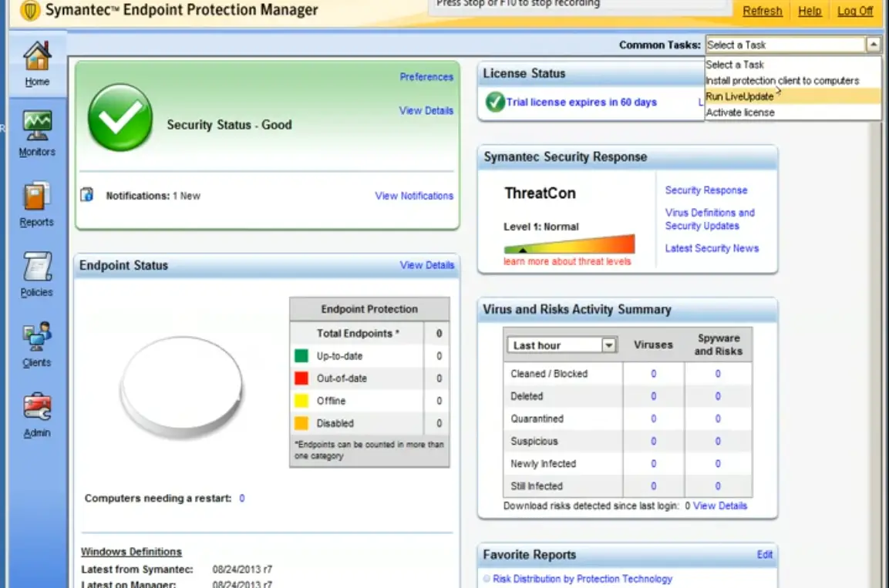Click the Level 1: Normal text

(541, 227)
